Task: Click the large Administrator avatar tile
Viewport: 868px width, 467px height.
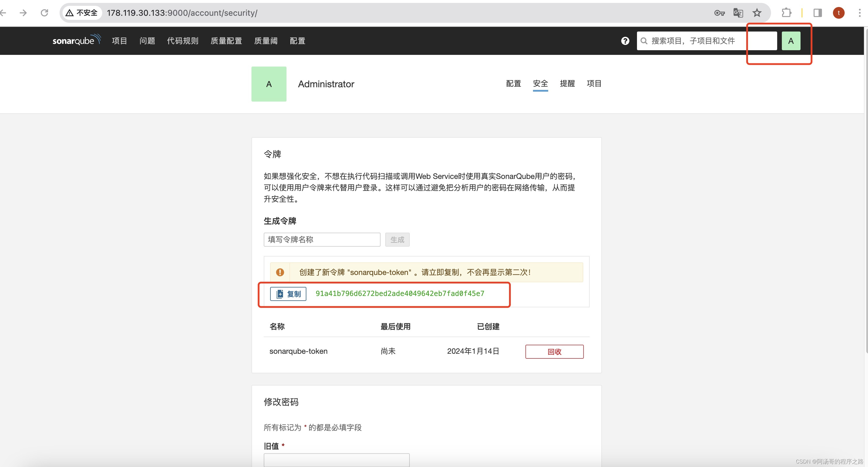Action: (x=269, y=84)
